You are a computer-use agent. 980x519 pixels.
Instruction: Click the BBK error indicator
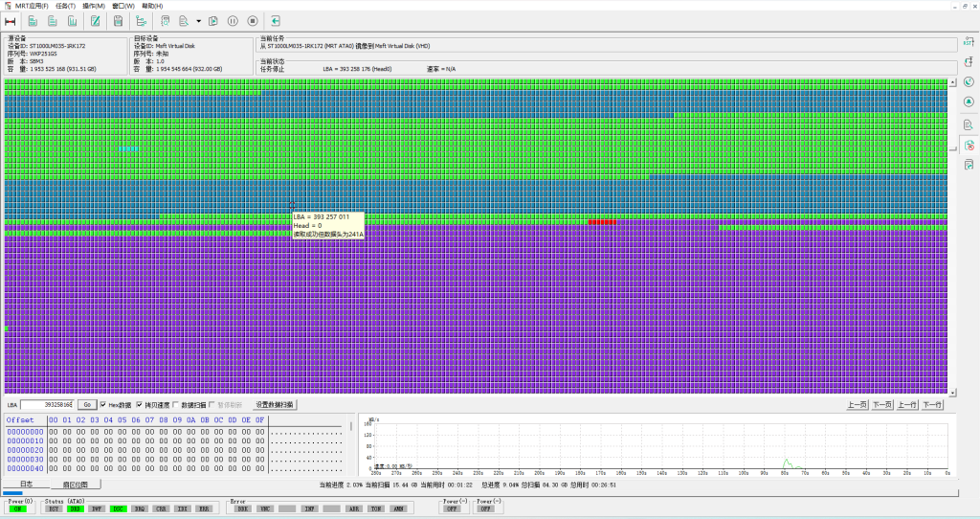[242, 508]
